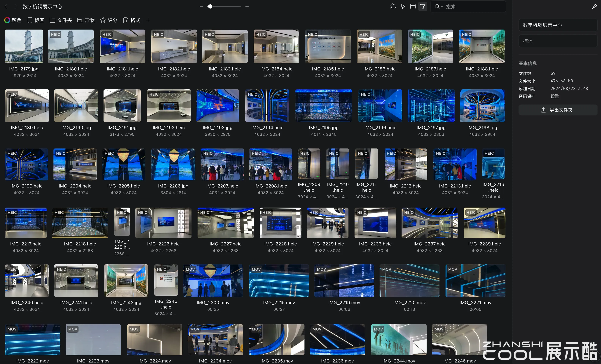Select thumbnail IMG_2198.jpg
Viewport: 601px width, 364px height.
[482, 105]
